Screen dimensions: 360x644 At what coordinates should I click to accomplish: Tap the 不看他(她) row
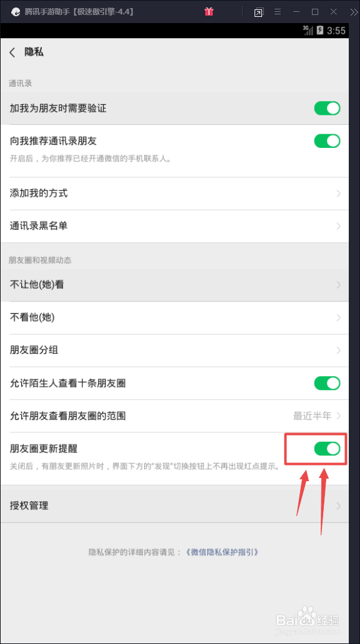175,318
